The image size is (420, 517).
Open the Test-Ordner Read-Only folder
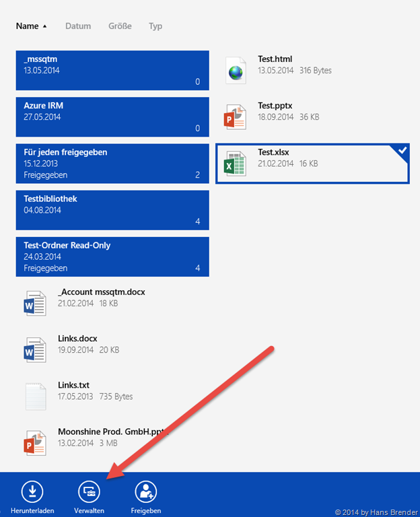click(112, 256)
